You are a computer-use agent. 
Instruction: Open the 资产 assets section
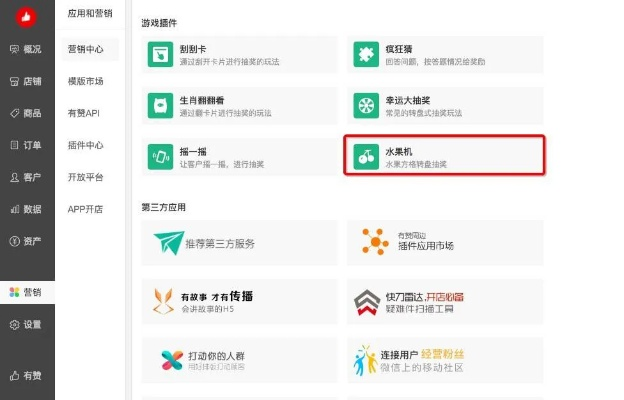click(x=26, y=241)
